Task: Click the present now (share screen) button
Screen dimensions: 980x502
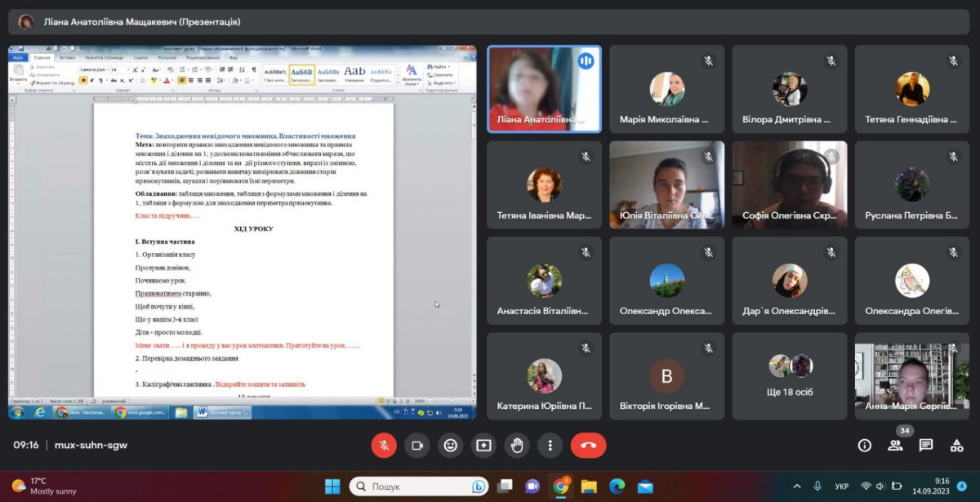Action: click(483, 445)
